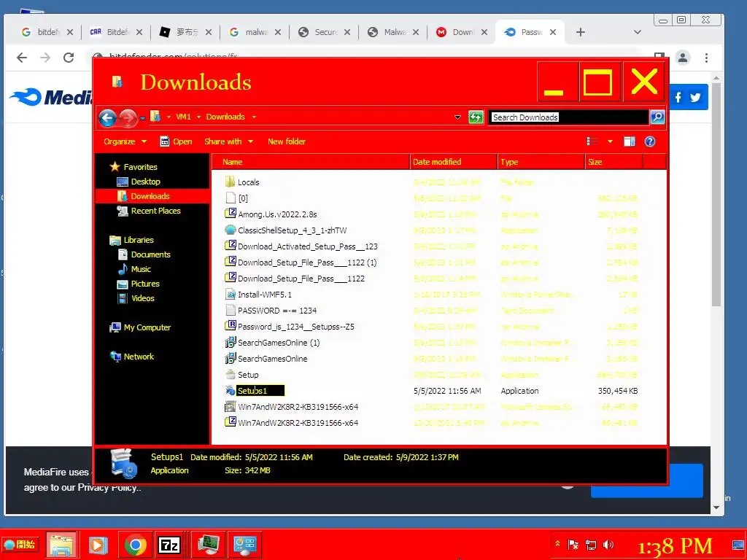The height and width of the screenshot is (560, 747).
Task: Click the volume speaker tray icon
Action: [x=608, y=545]
